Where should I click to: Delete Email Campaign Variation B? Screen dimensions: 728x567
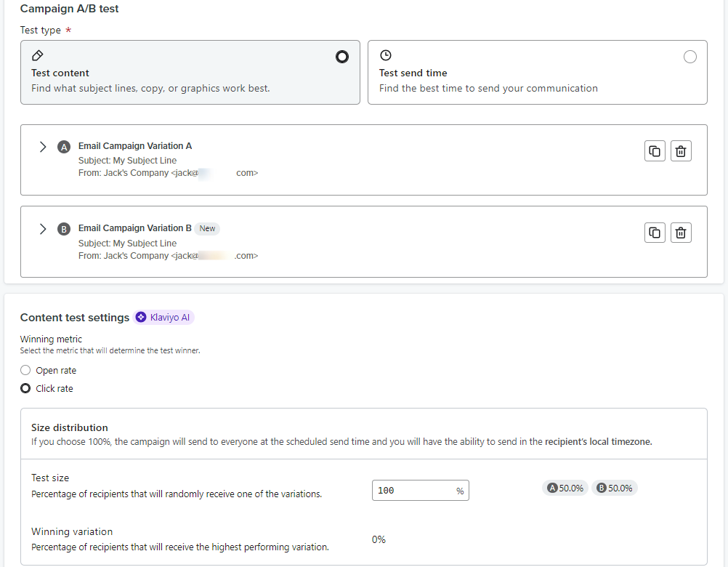(681, 232)
